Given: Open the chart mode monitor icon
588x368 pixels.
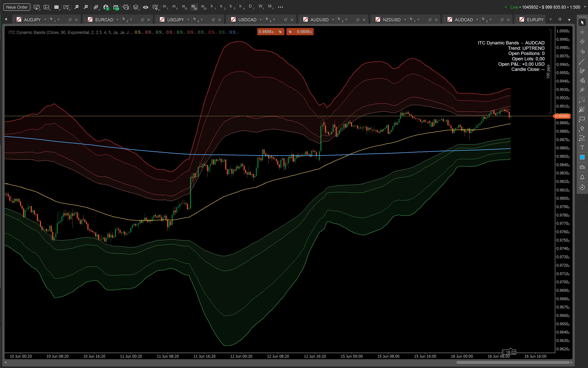Looking at the screenshot, I should pos(37,7).
